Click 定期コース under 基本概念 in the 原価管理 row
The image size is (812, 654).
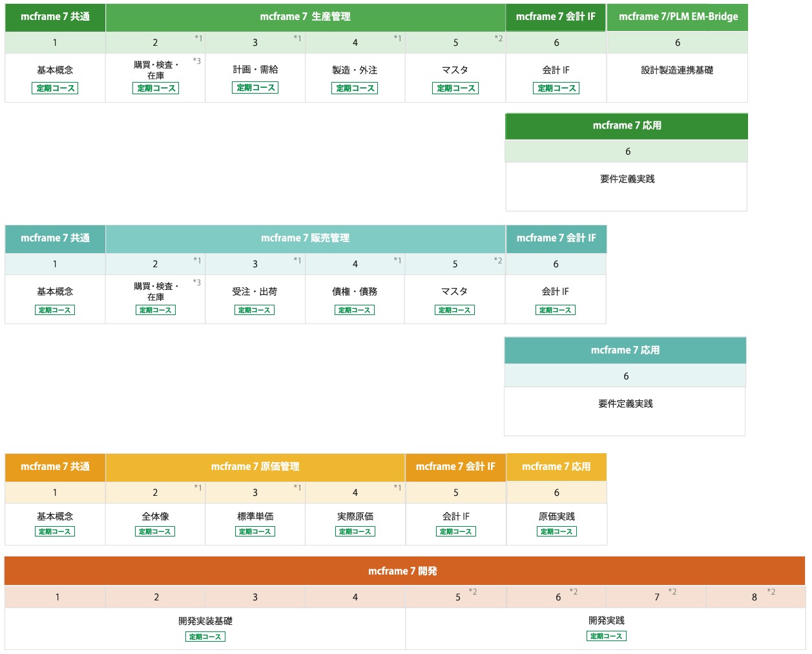tap(55, 531)
